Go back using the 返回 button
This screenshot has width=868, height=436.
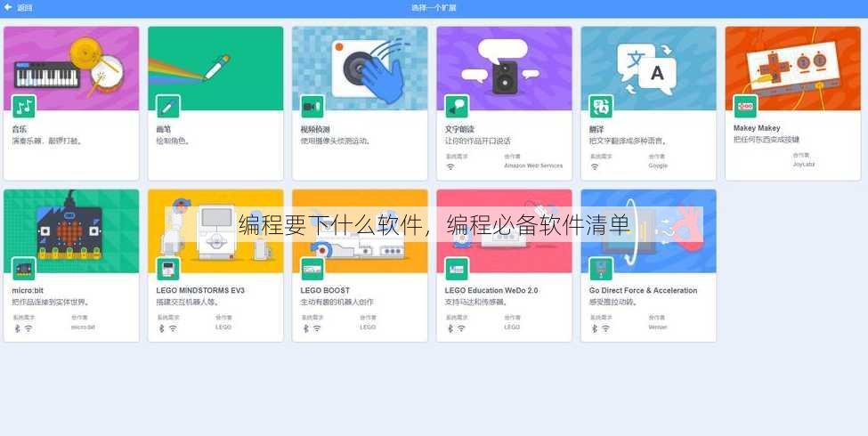pos(18,8)
